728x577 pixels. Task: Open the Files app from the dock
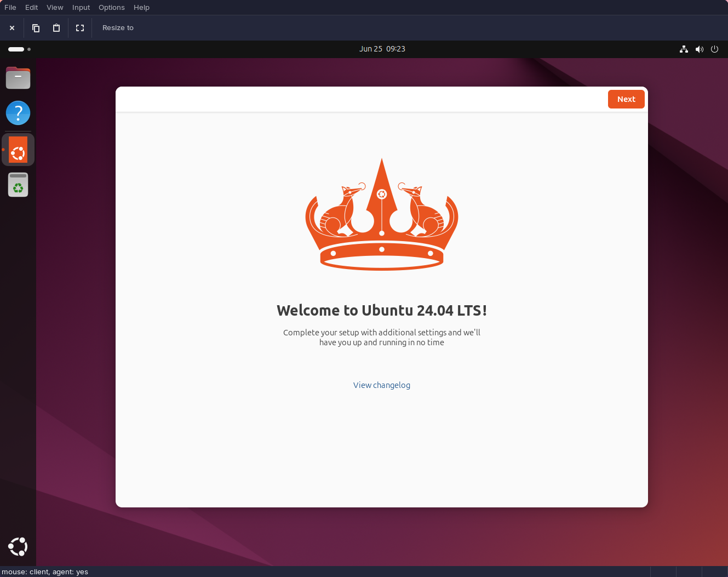tap(18, 78)
